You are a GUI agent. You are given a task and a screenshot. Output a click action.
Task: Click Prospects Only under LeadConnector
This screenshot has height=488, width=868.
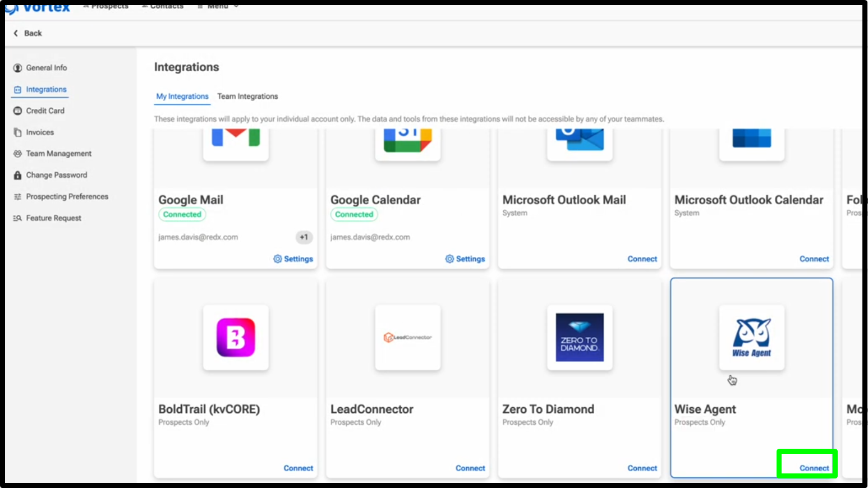356,422
